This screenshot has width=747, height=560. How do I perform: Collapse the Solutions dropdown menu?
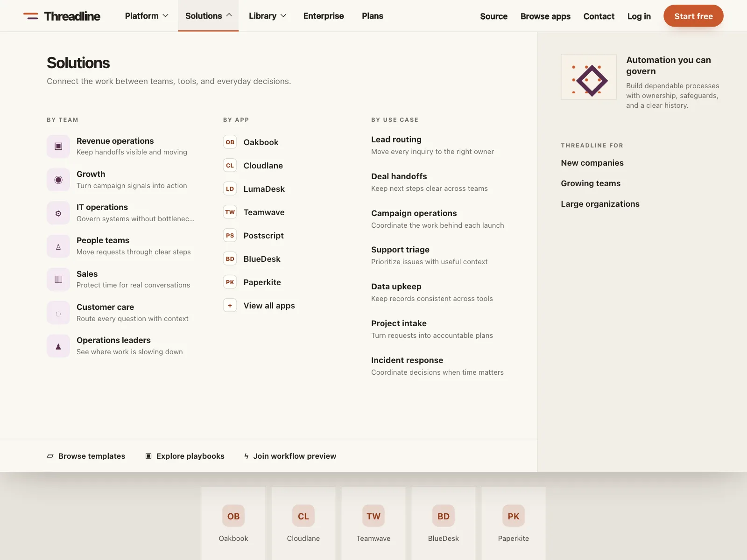click(x=208, y=16)
